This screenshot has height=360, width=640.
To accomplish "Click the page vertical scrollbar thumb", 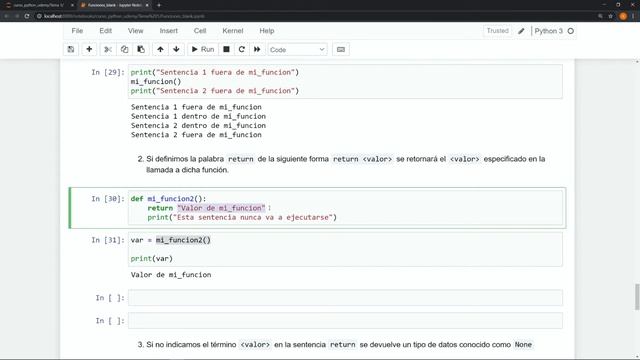I will coord(637,297).
